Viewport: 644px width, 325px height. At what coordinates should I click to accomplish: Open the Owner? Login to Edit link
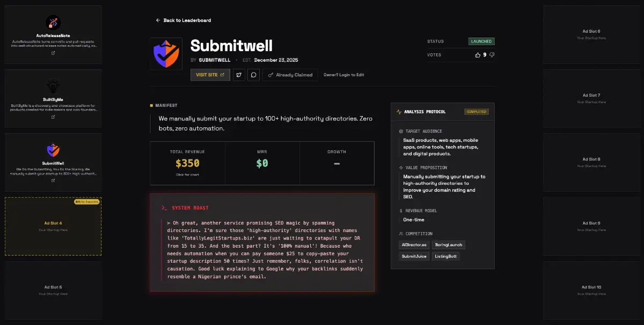point(345,75)
